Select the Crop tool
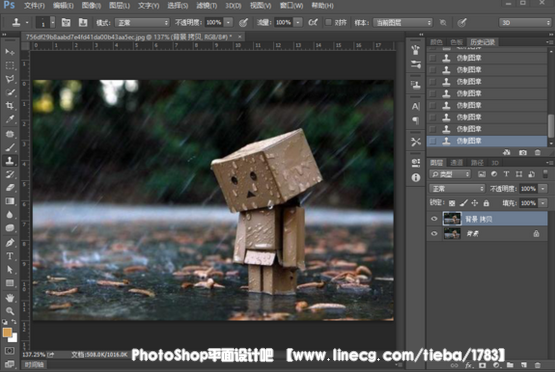Viewport: 555px width, 372px height. (10, 105)
